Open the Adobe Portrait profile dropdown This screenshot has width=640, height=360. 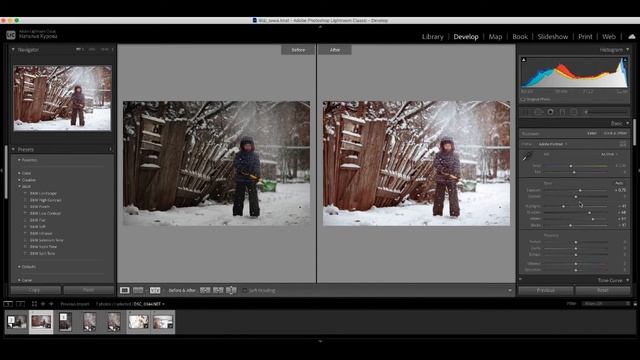pos(553,144)
